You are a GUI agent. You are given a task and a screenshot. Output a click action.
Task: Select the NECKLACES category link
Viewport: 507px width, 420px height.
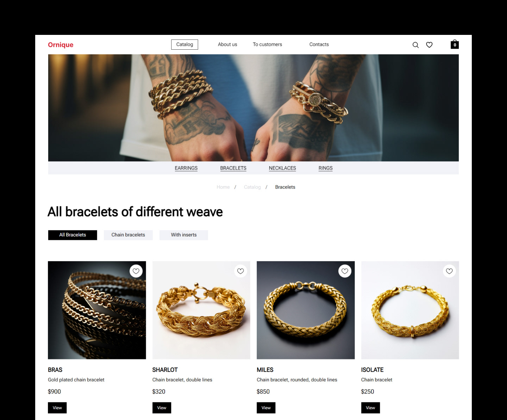point(282,168)
